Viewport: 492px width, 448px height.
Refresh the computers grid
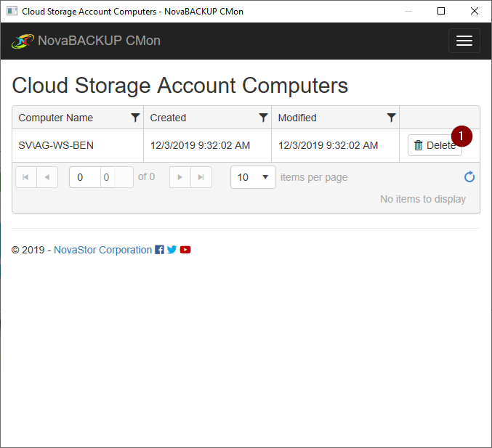coord(469,177)
